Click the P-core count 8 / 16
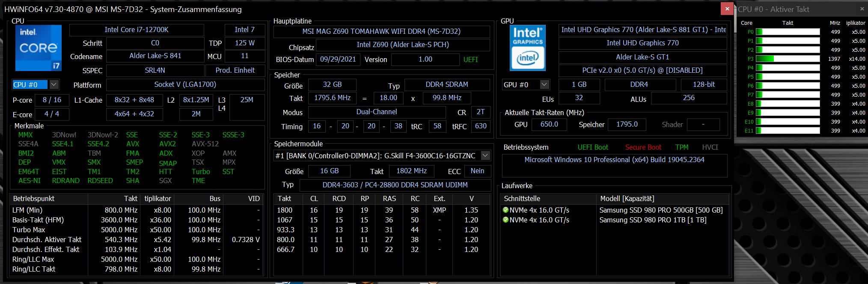 tap(52, 100)
